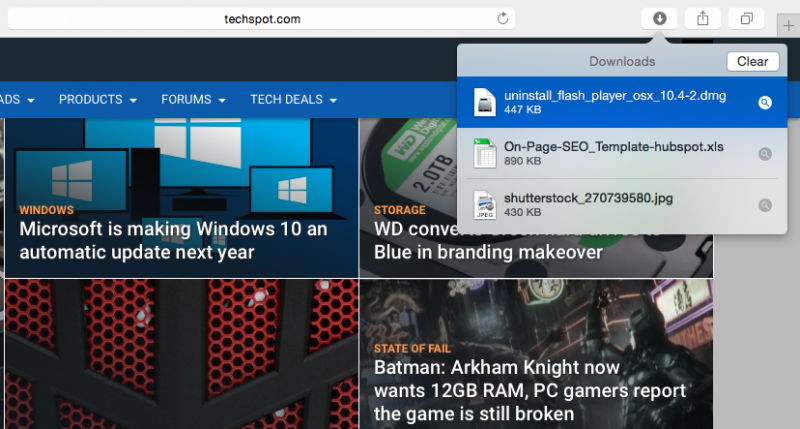Add a new tab with plus button
This screenshot has width=800, height=429.
click(788, 26)
